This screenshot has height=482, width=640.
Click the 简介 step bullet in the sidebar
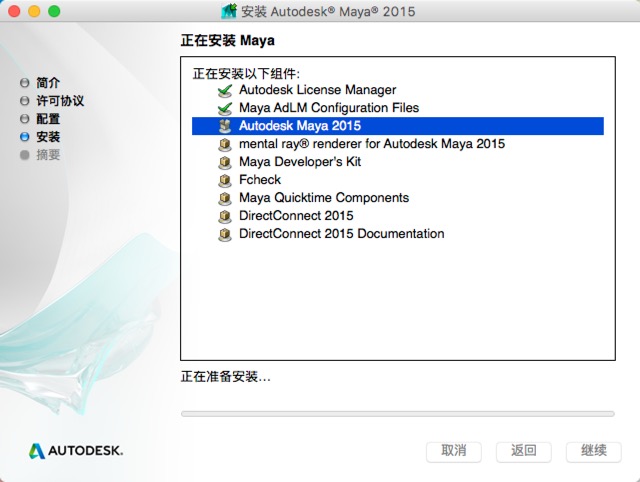click(24, 83)
